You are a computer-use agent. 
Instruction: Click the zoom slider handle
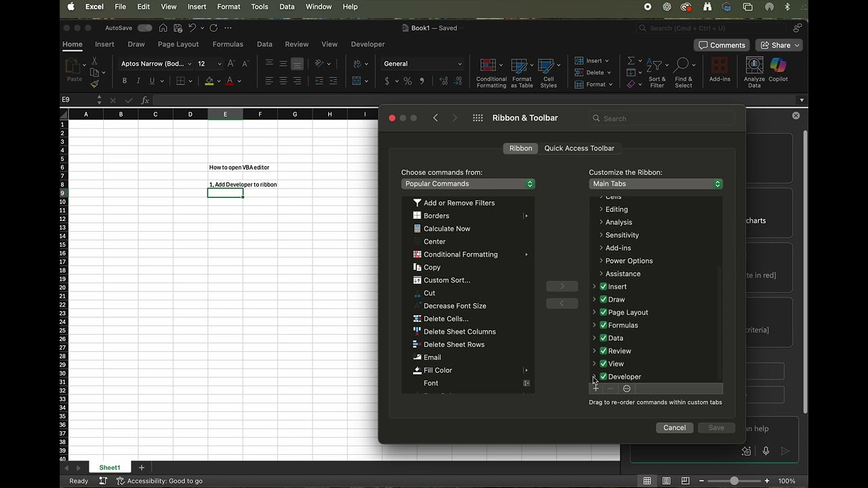(734, 481)
